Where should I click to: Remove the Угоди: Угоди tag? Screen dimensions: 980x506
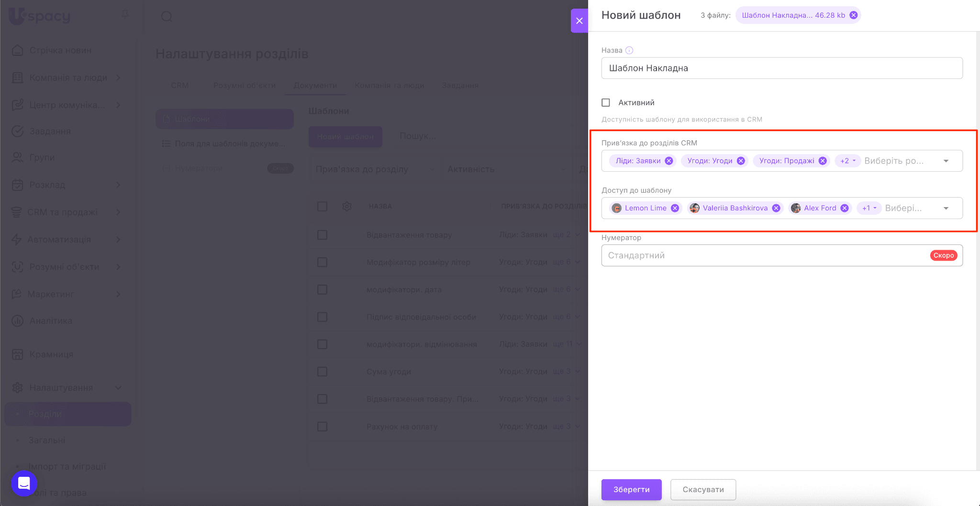coord(741,161)
